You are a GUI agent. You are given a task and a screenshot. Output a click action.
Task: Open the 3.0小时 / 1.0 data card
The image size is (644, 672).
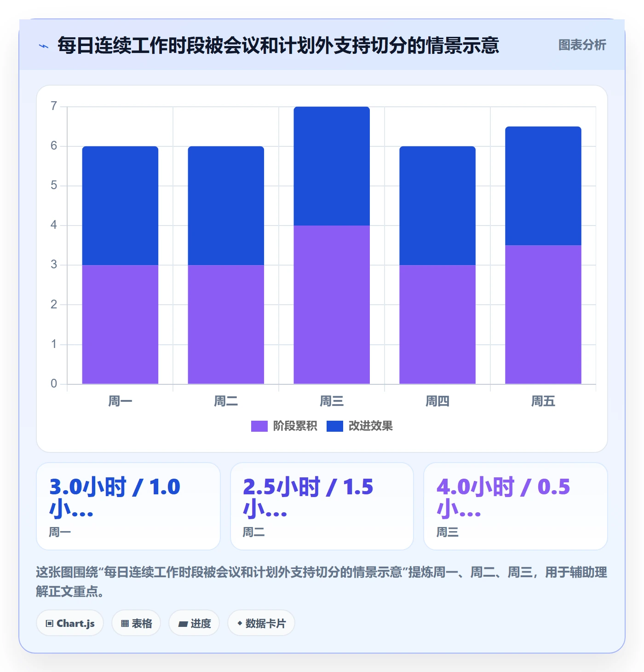point(128,506)
